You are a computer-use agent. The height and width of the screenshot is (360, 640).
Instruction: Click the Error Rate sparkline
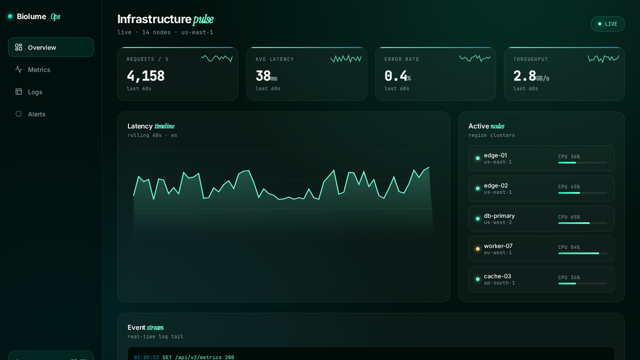[x=475, y=59]
